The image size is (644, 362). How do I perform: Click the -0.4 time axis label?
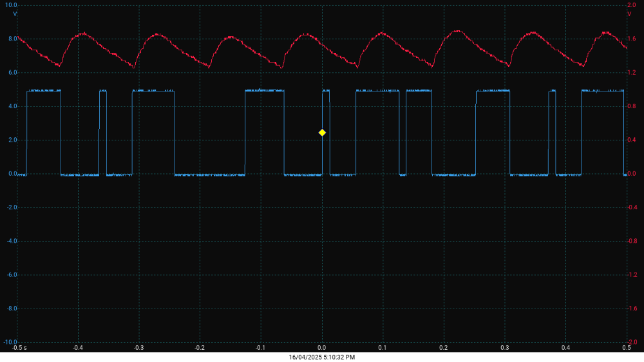pos(78,348)
